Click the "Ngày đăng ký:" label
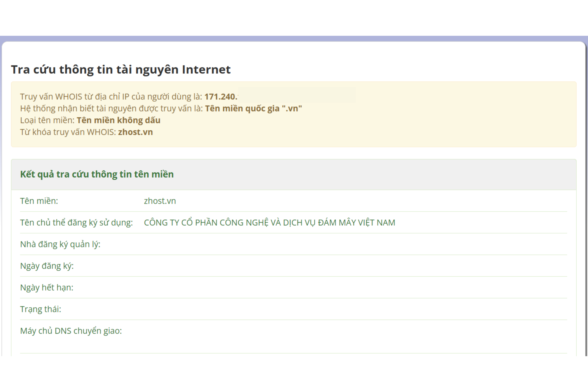 (x=47, y=266)
